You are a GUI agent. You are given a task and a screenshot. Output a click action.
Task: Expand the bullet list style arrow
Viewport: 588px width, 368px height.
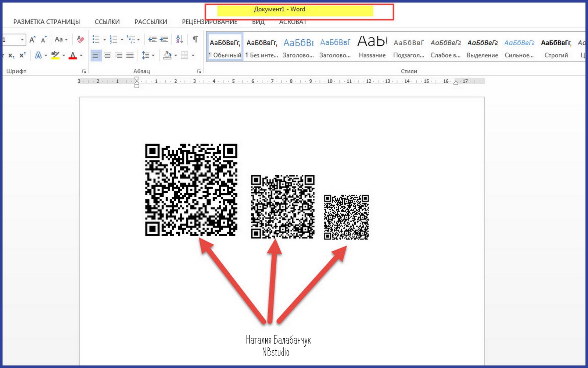pos(104,40)
